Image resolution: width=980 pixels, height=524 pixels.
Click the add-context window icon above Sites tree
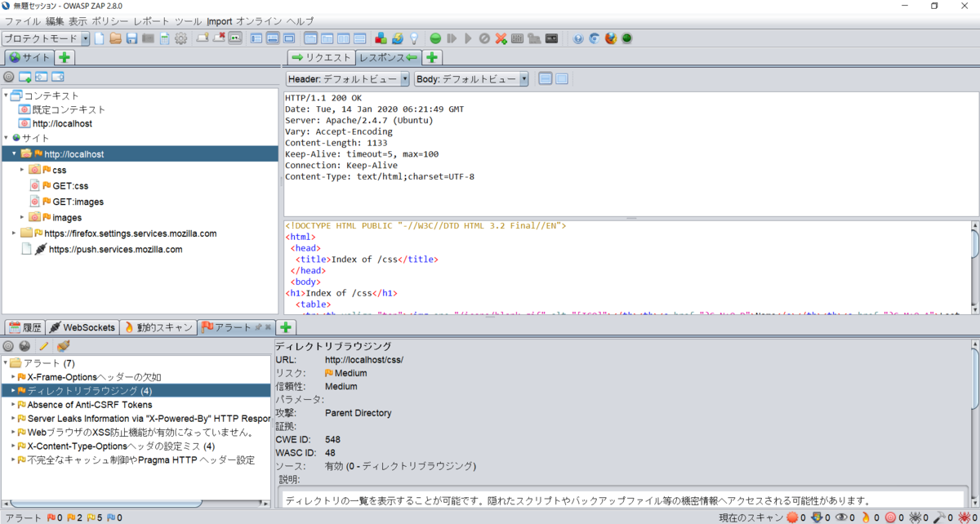point(25,77)
